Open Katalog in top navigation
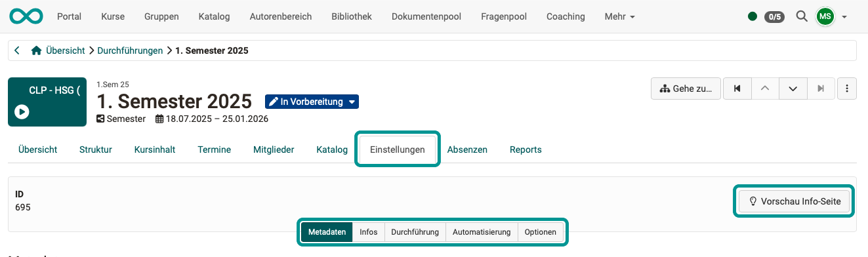Screen dimensions: 868x257 [214, 16]
